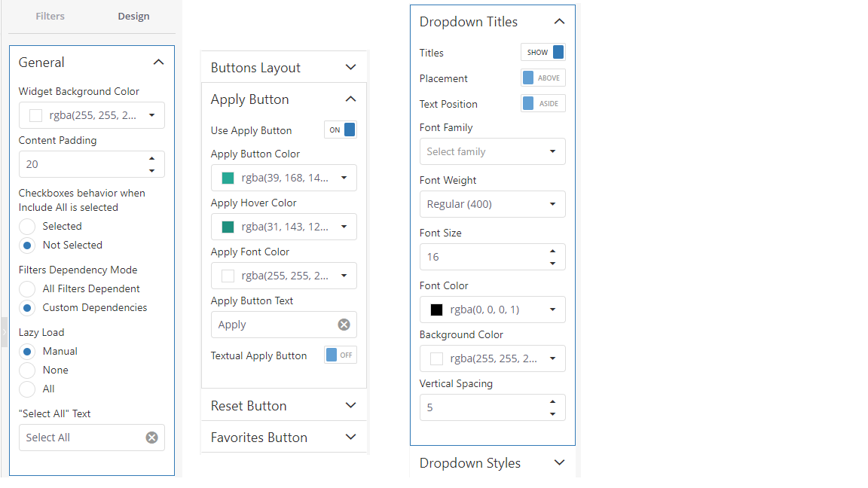Clear the Apply Button Text field
Screen dimensions: 868x488
344,325
